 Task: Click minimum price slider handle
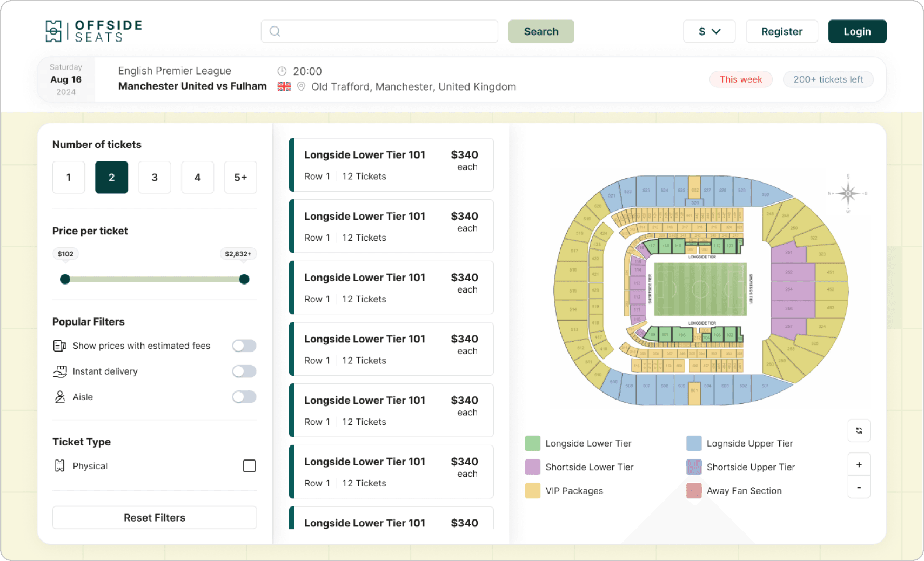tap(65, 279)
